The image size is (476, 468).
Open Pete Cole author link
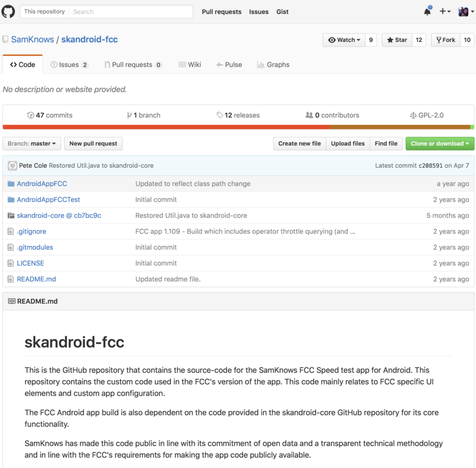tap(33, 165)
